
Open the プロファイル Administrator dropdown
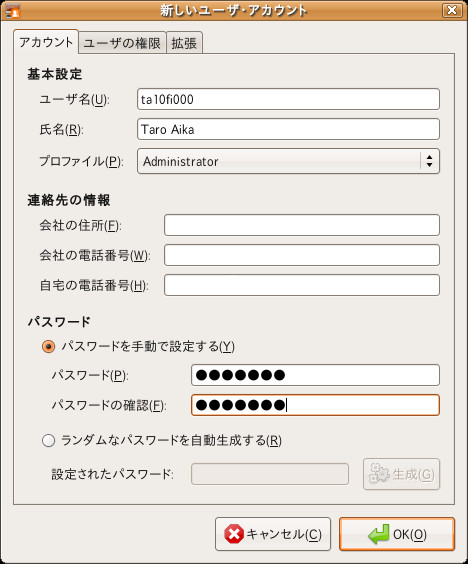tap(288, 161)
